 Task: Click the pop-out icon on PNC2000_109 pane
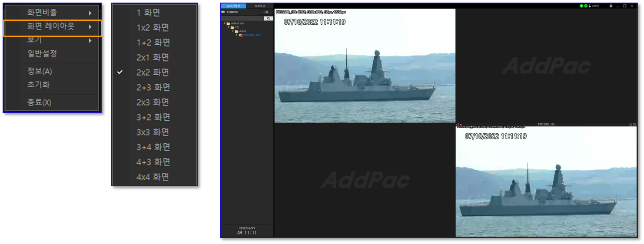pos(634,125)
